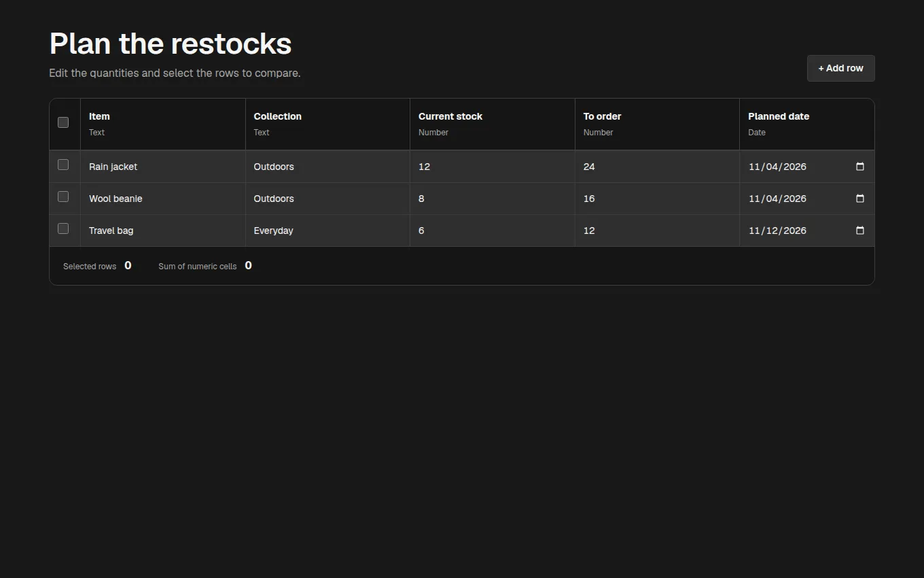Open calendar picker for Travel bag date

[x=859, y=231]
